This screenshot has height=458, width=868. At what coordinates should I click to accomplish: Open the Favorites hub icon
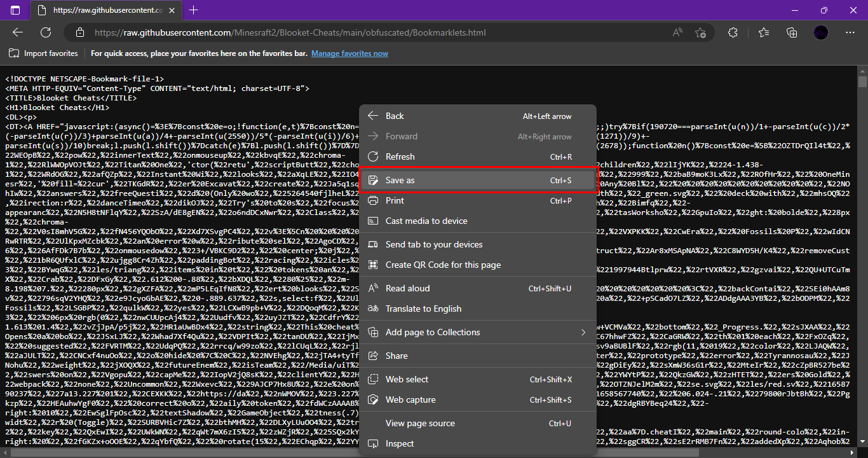pyautogui.click(x=764, y=32)
